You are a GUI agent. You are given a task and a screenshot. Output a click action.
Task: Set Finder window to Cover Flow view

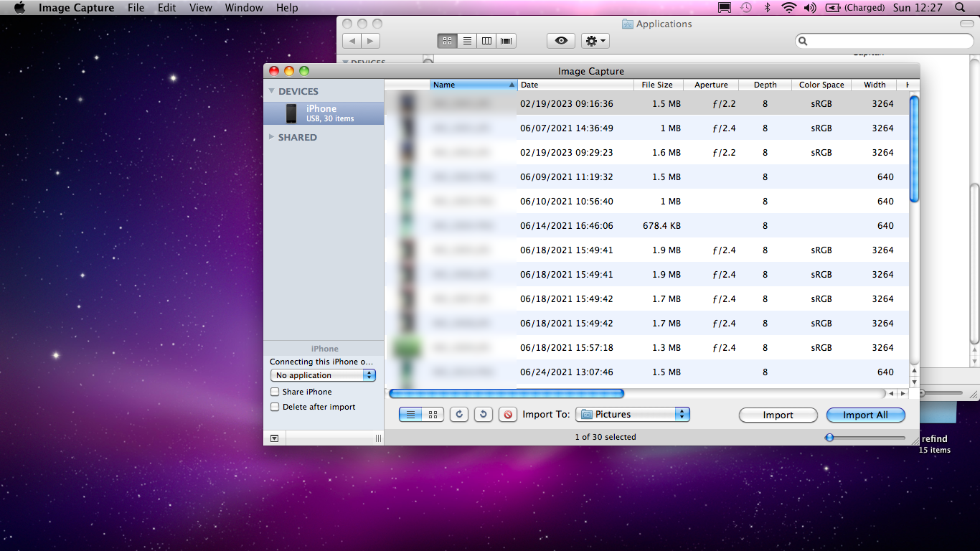tap(507, 41)
